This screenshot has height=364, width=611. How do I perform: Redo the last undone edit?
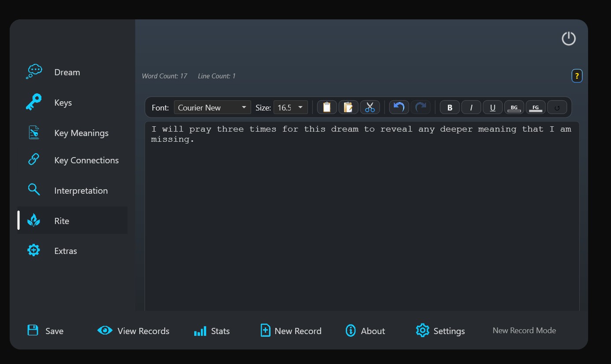pyautogui.click(x=421, y=107)
